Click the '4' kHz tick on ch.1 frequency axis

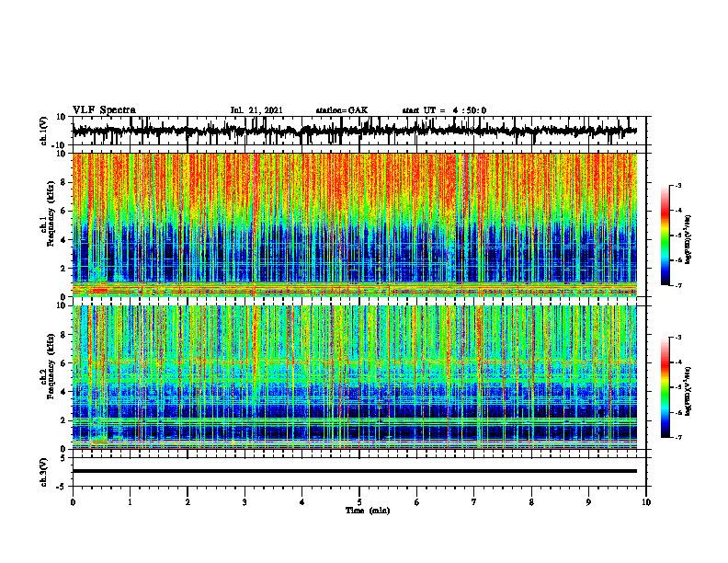(x=63, y=240)
